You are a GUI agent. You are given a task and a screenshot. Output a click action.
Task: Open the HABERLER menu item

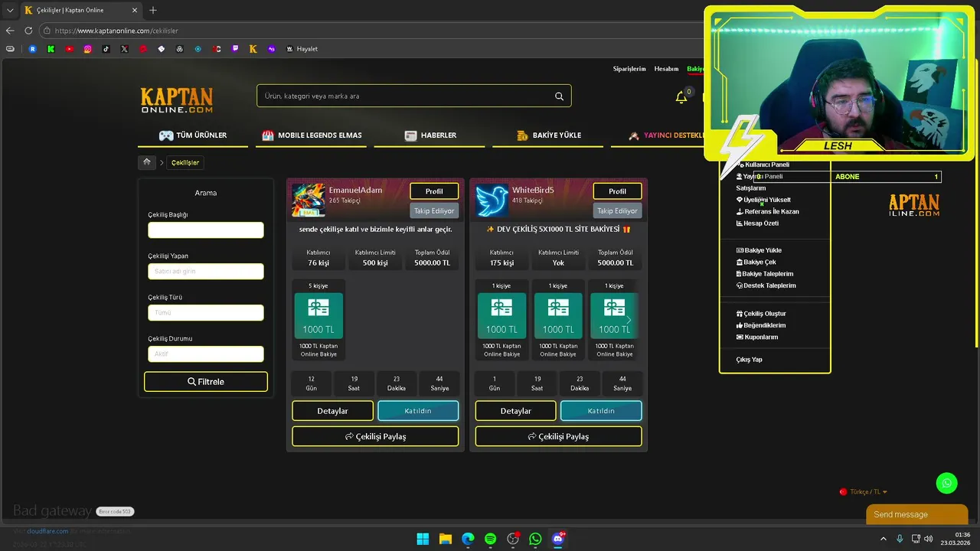coord(430,135)
